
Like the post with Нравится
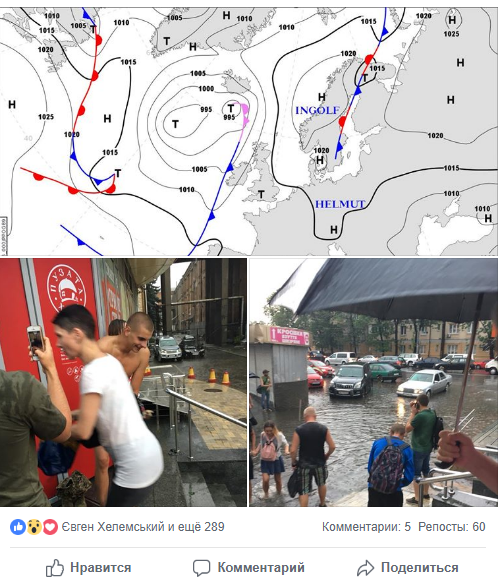coord(89,568)
